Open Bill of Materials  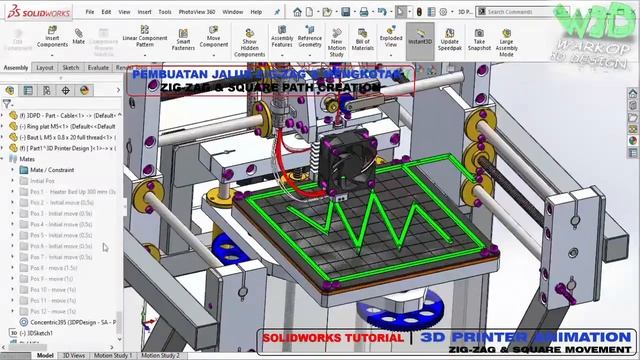(362, 40)
